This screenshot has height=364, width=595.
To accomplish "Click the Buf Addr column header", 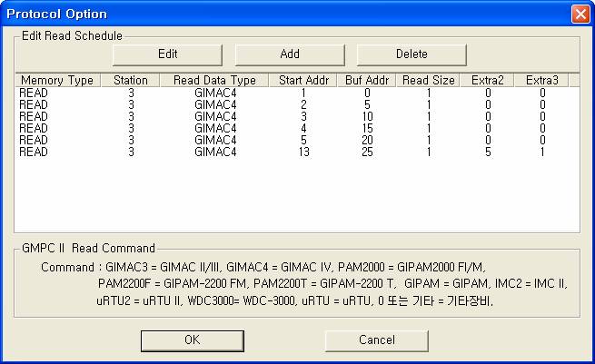I will click(367, 81).
